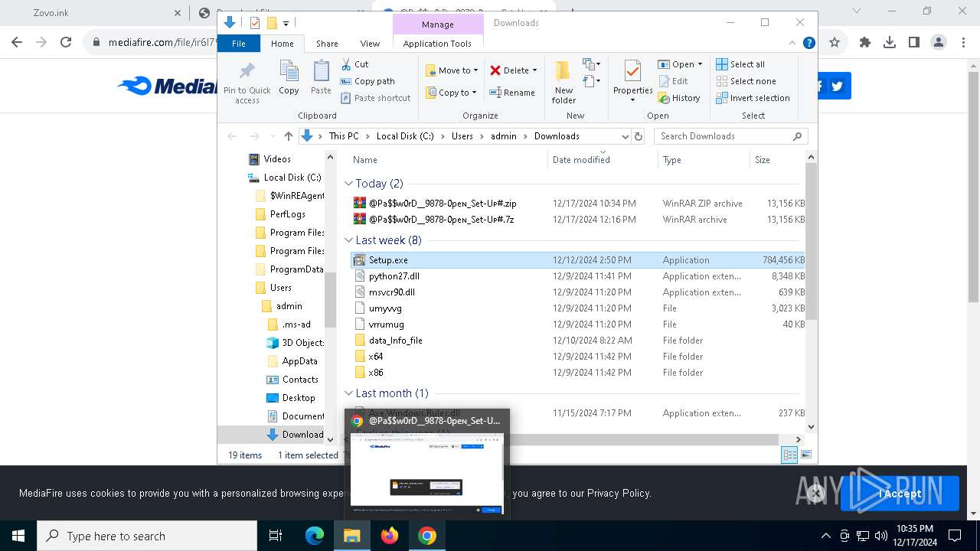Click the Manage contextual tab header

click(x=438, y=24)
